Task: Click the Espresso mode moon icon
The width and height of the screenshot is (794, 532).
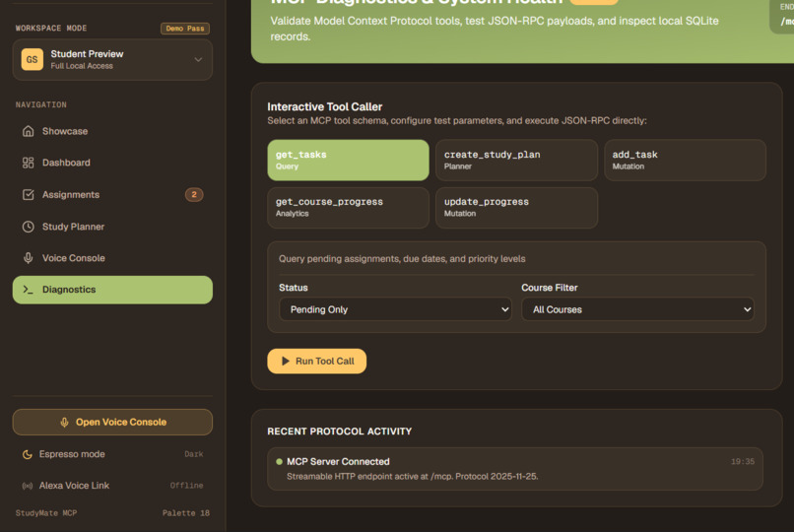Action: tap(28, 454)
